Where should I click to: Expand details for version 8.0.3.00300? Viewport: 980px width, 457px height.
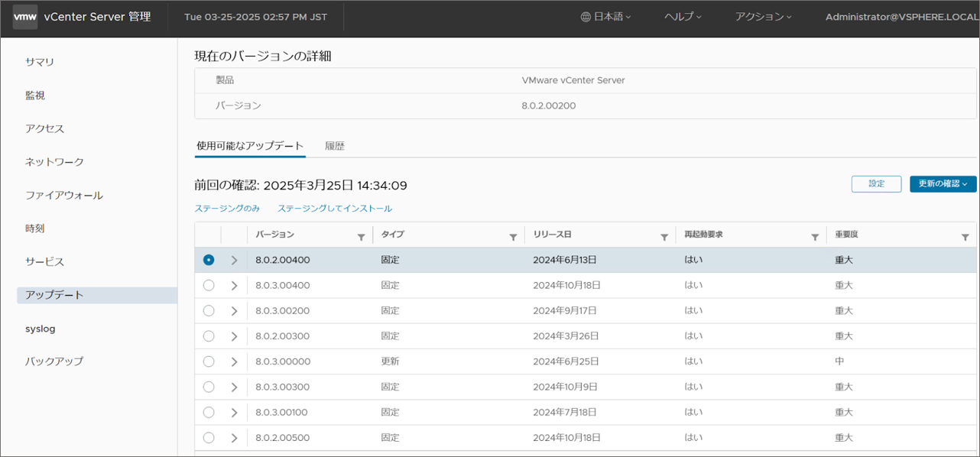coord(234,387)
